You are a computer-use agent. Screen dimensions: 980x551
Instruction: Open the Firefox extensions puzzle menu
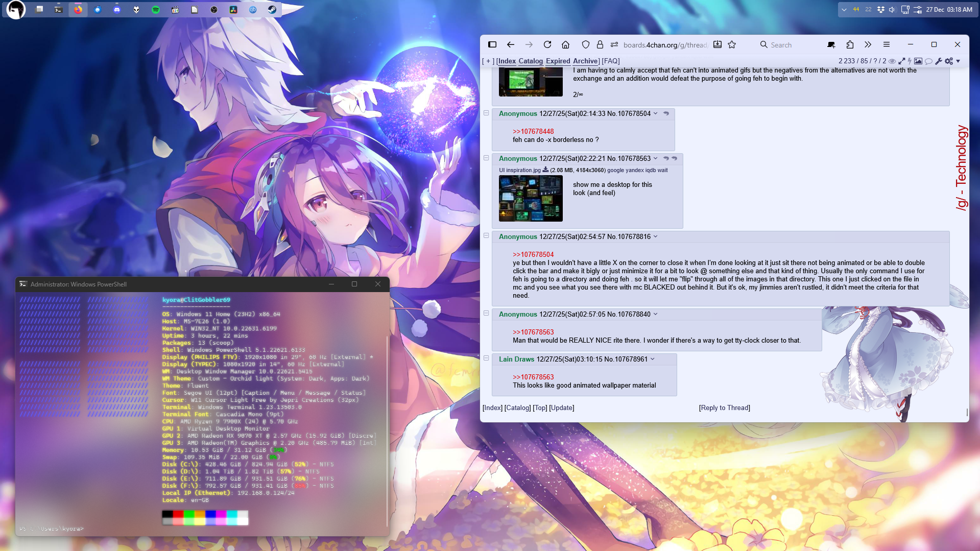(x=850, y=45)
